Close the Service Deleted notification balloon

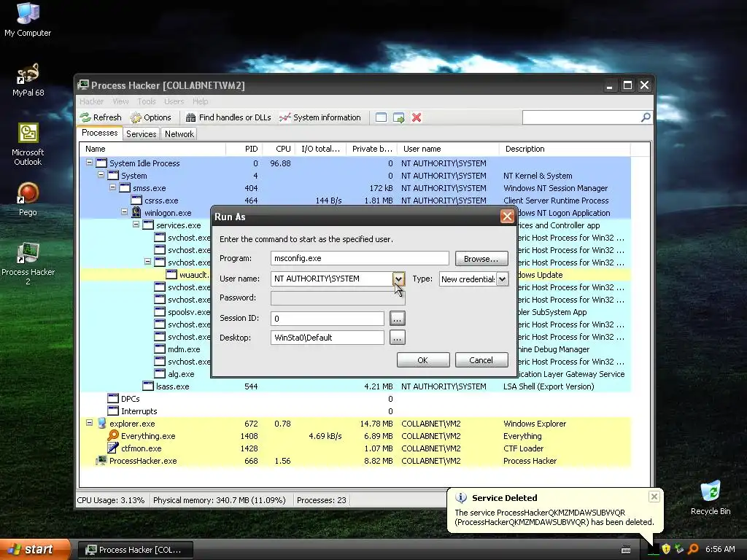(654, 497)
